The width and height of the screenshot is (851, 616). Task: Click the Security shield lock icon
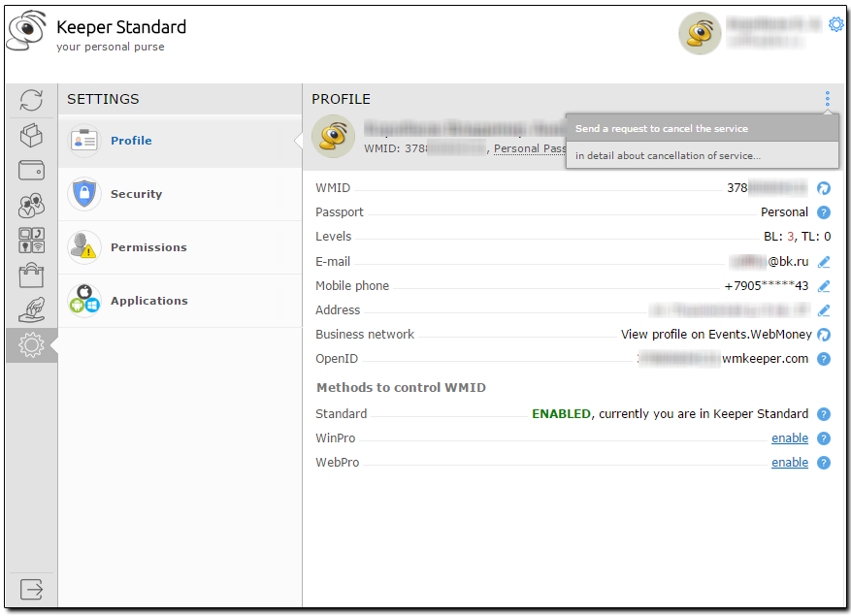(84, 194)
